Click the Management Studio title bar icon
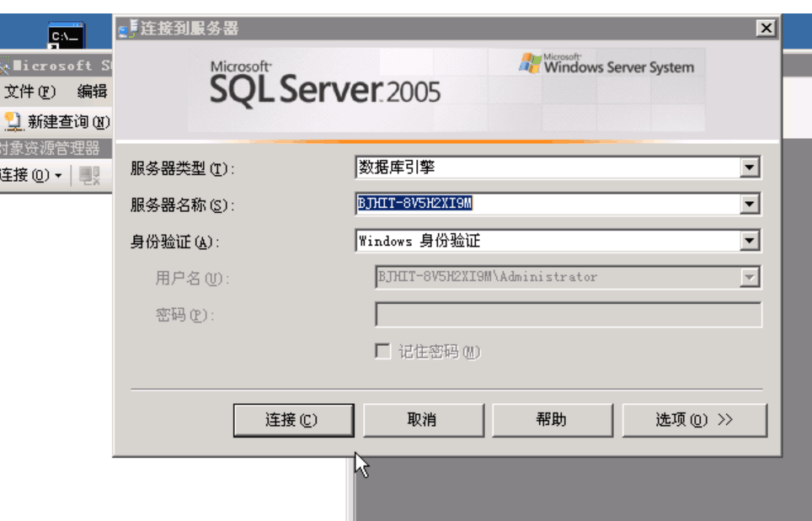 4,66
